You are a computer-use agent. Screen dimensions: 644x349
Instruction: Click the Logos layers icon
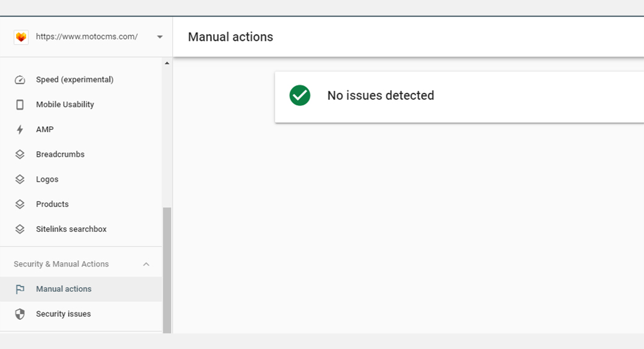click(x=20, y=179)
